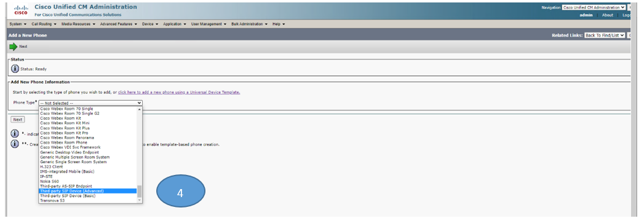The width and height of the screenshot is (644, 221).
Task: Open the Bulk Administration menu
Action: (x=249, y=24)
